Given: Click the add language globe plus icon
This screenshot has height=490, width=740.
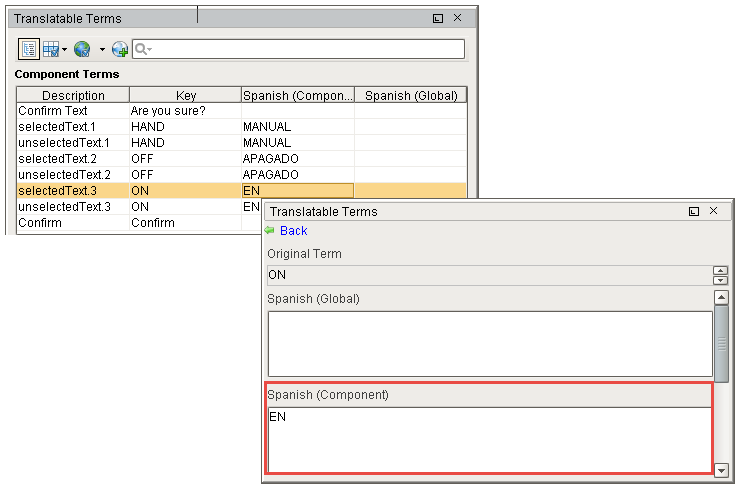Looking at the screenshot, I should coord(120,49).
